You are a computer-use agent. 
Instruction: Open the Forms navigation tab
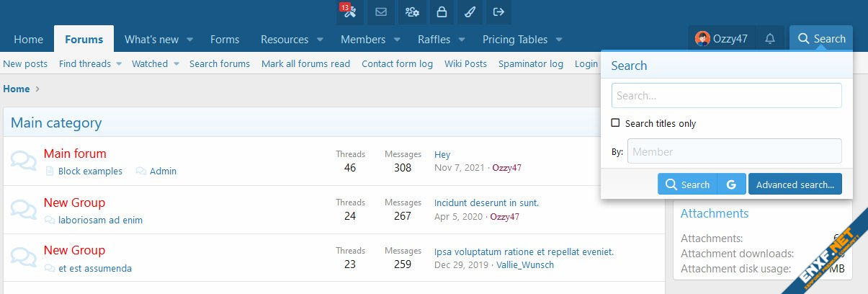tap(225, 40)
